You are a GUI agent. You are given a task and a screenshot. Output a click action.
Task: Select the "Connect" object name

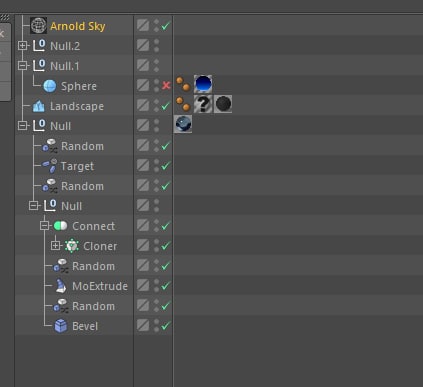coord(93,226)
